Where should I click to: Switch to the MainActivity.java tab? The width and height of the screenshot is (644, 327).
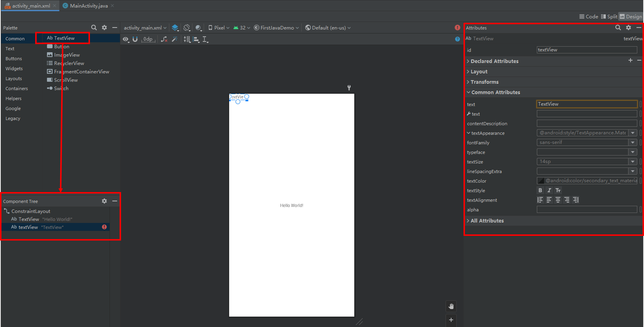pyautogui.click(x=88, y=6)
